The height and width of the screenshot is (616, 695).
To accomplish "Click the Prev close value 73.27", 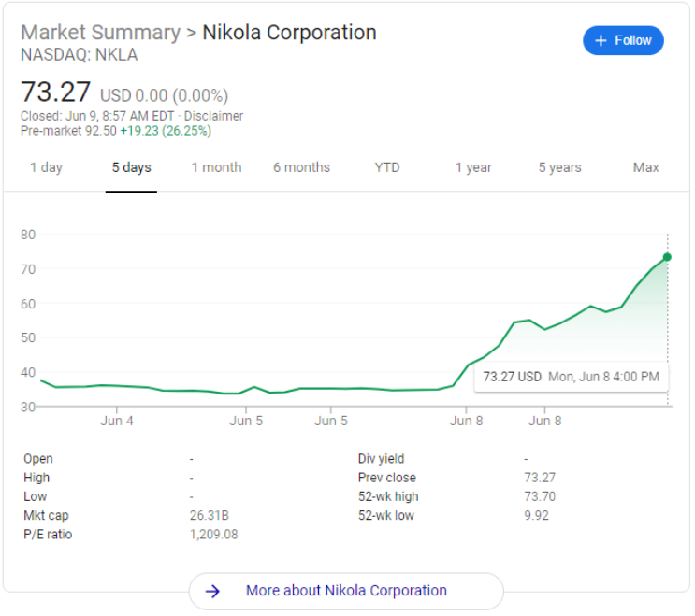I will coord(540,478).
